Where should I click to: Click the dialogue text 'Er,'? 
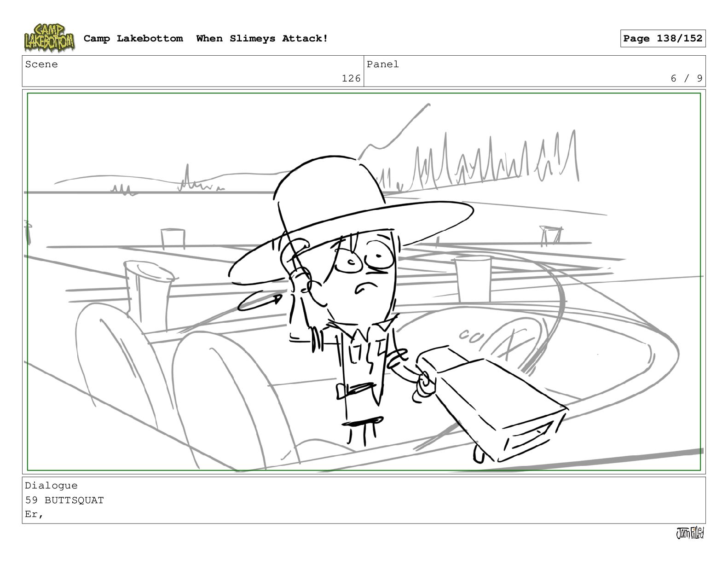pos(35,514)
